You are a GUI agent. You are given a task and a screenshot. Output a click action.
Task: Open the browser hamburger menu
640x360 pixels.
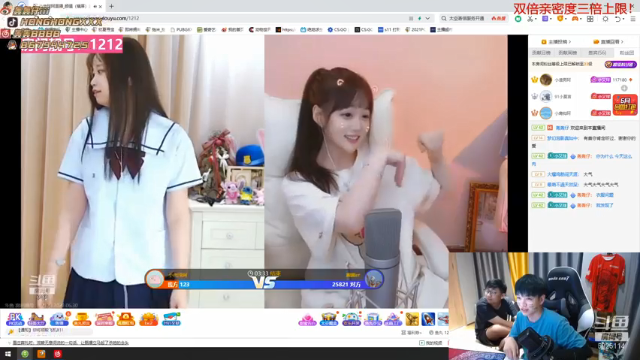[x=633, y=19]
